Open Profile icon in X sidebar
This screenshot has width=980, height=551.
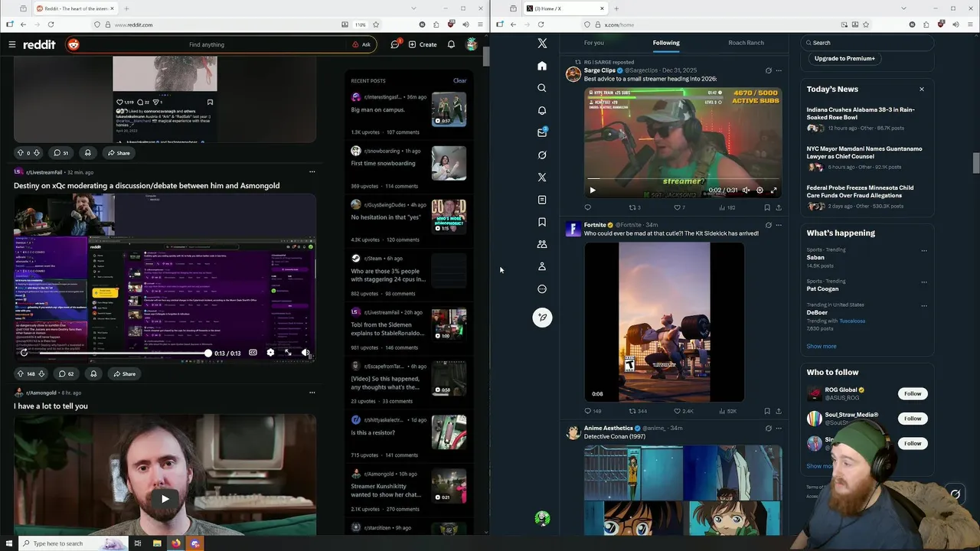tap(542, 266)
